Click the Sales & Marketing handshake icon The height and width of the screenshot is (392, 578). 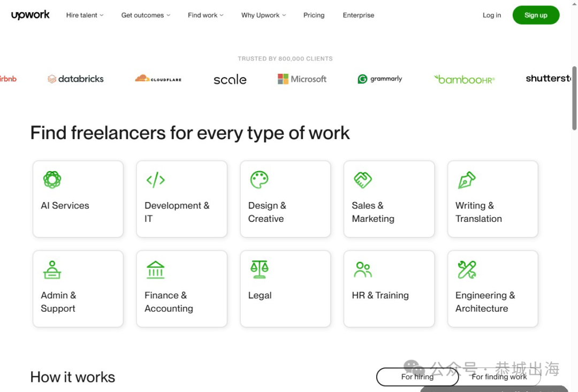[x=363, y=180]
